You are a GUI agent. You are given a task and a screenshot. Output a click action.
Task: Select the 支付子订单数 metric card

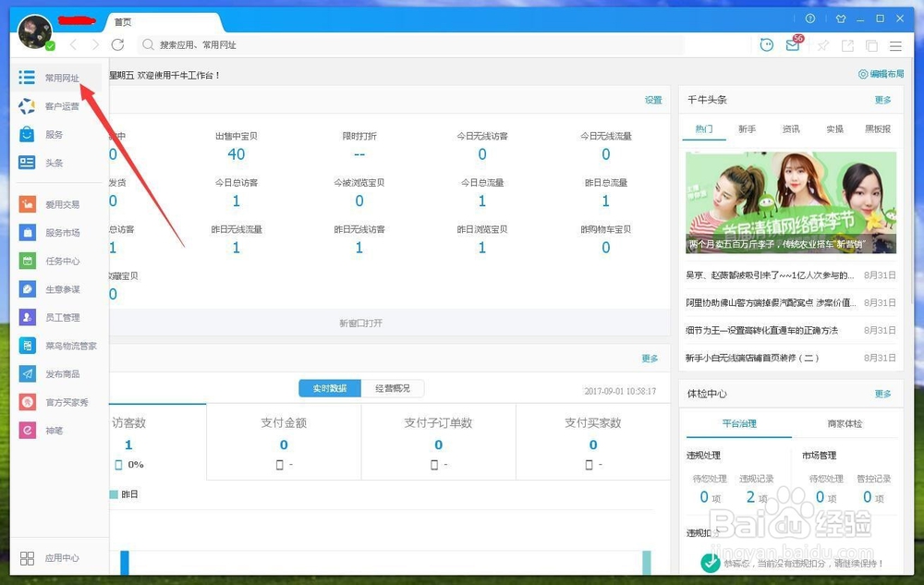[x=438, y=442]
